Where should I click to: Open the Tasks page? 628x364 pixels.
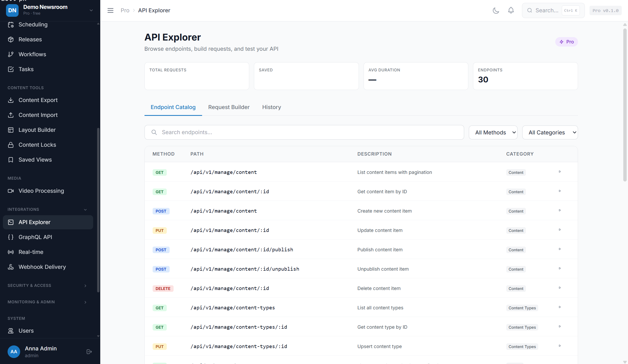[48, 69]
